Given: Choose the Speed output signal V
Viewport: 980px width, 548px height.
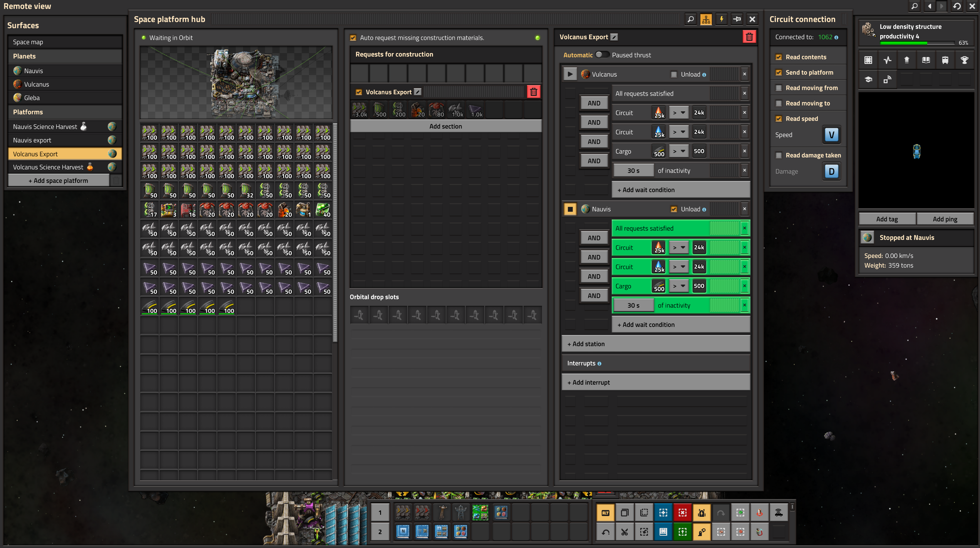Looking at the screenshot, I should pos(832,135).
